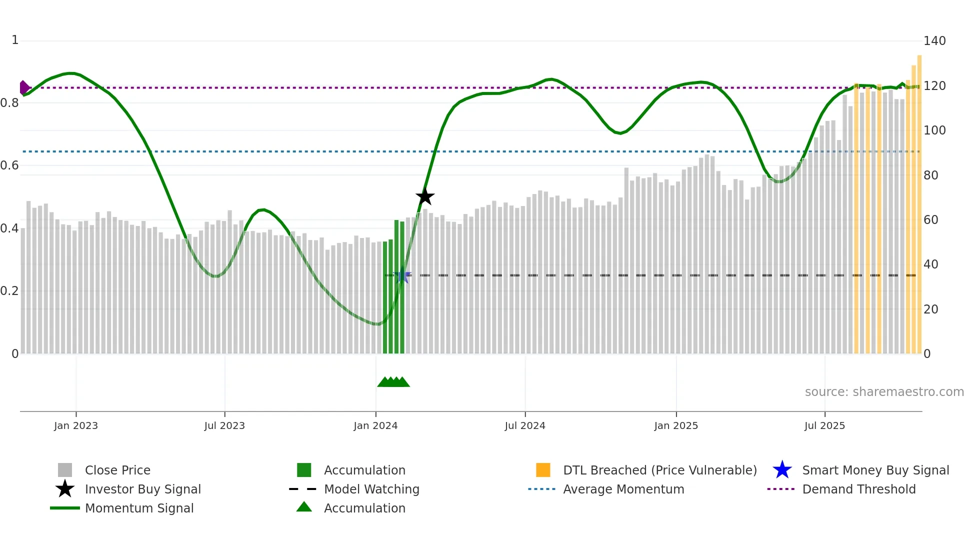This screenshot has height=551, width=980.
Task: Click the dark green accumulation bars
Action: (396, 290)
